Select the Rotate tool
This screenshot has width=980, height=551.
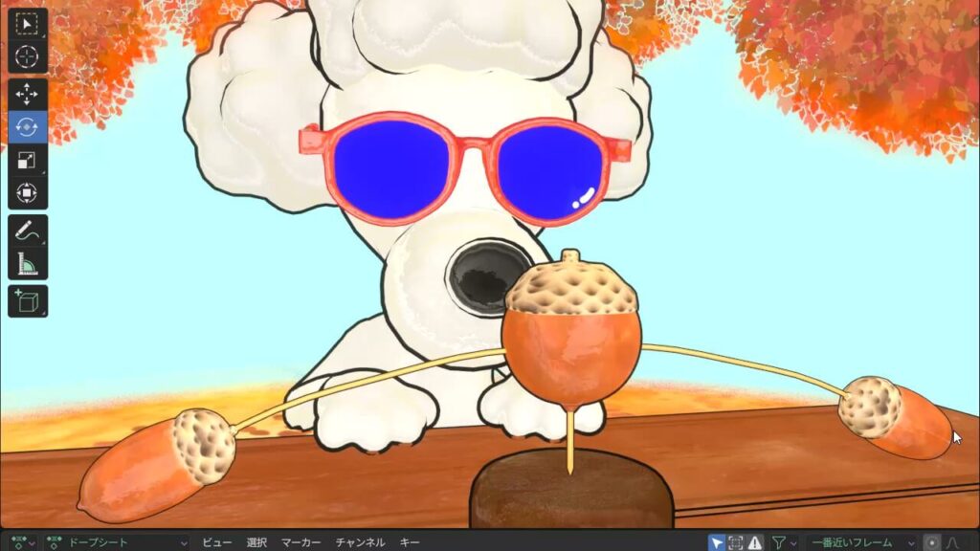tap(27, 127)
